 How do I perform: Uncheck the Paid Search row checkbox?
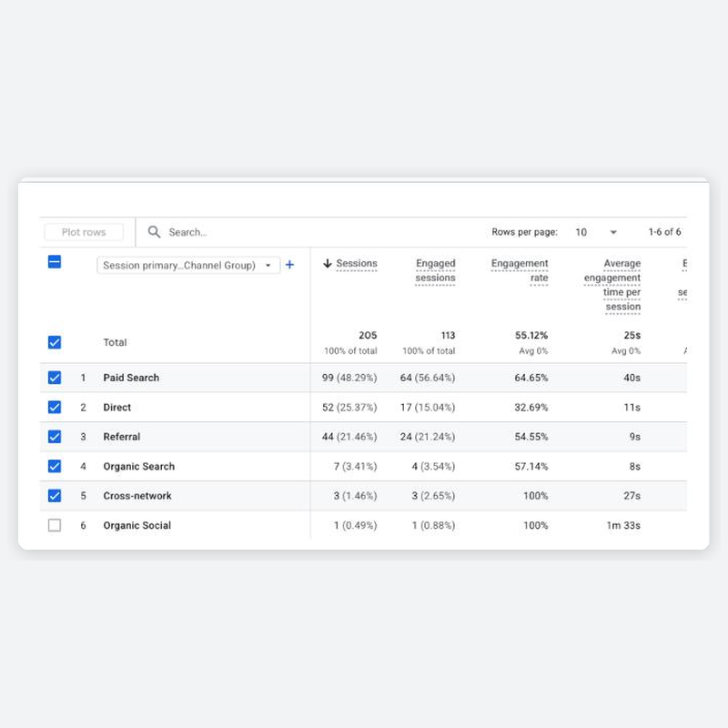[55, 378]
